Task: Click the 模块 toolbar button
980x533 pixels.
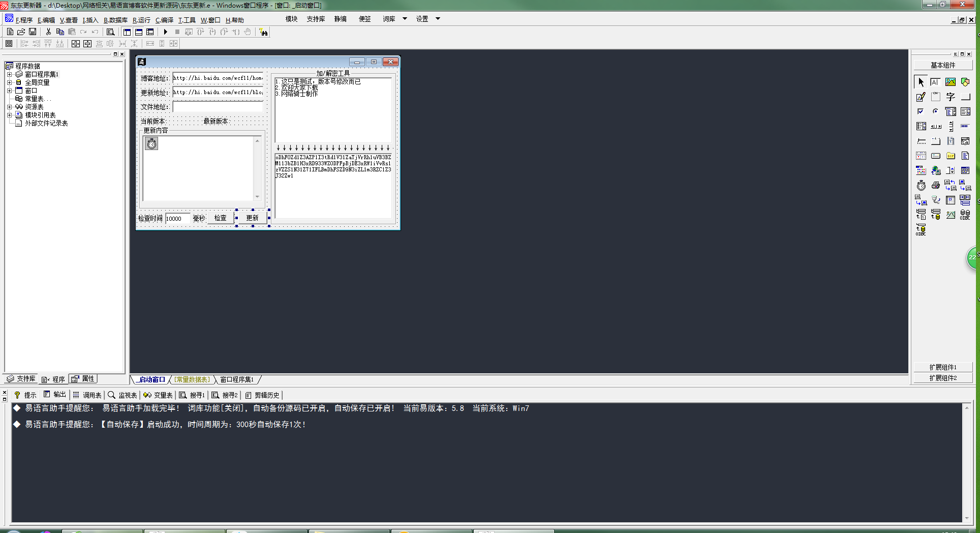Action: click(x=291, y=19)
